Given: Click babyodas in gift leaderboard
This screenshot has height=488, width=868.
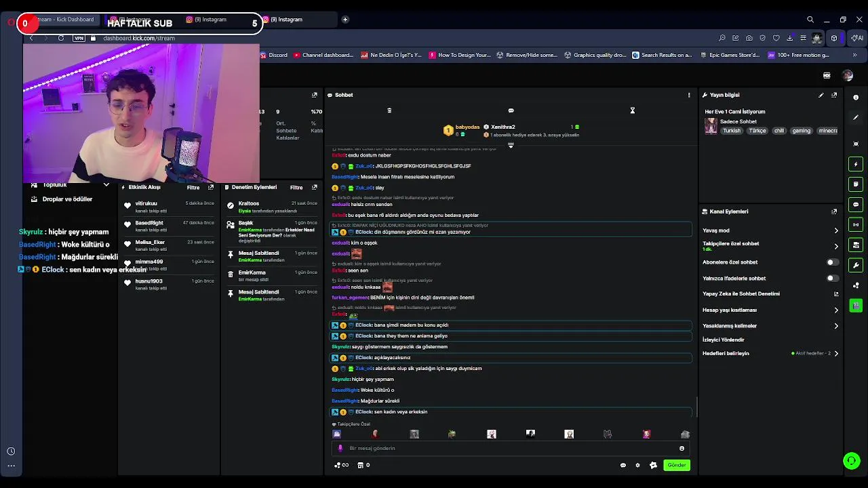Looking at the screenshot, I should [467, 127].
